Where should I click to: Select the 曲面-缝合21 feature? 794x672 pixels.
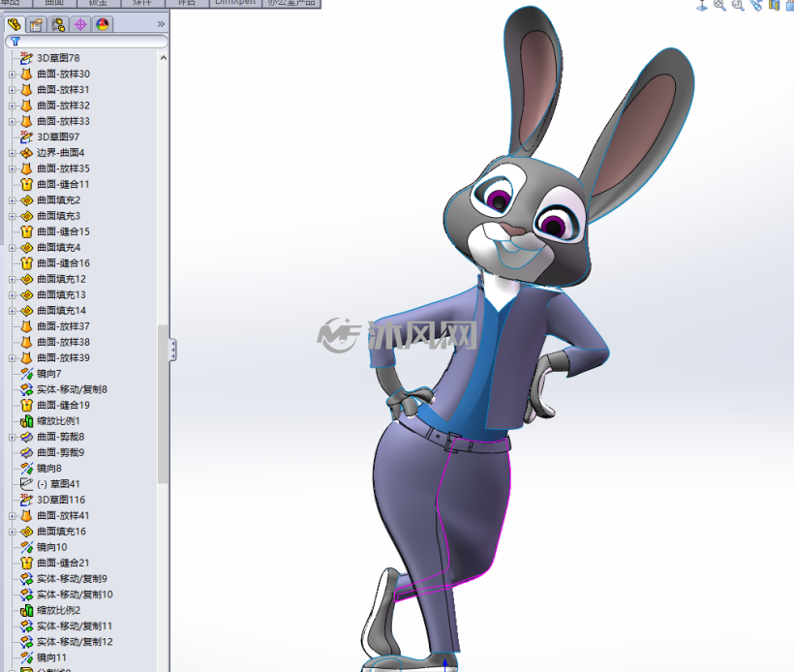pyautogui.click(x=63, y=563)
